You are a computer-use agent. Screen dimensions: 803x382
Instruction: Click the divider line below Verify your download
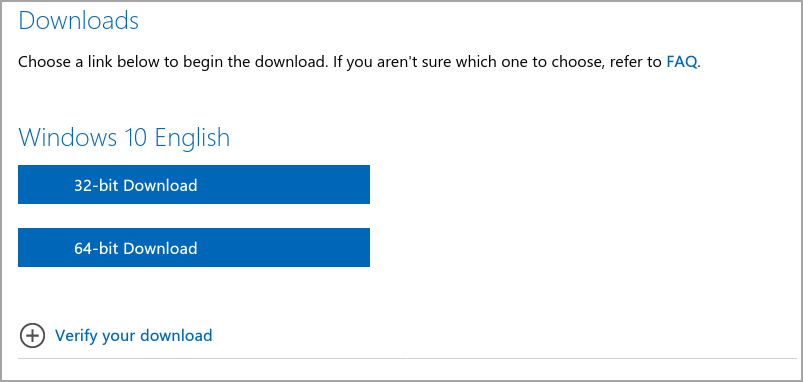pos(407,358)
